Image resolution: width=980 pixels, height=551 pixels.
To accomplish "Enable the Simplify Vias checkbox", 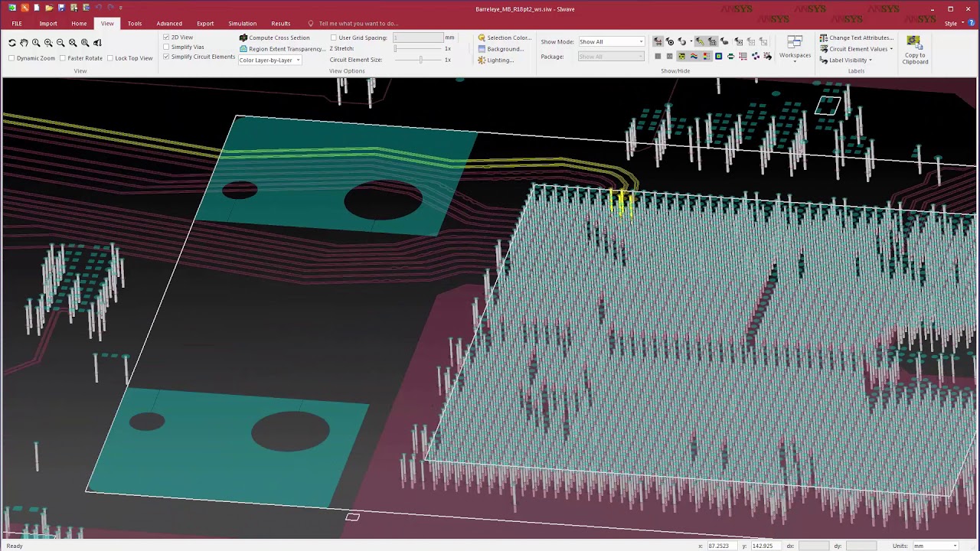I will point(166,47).
